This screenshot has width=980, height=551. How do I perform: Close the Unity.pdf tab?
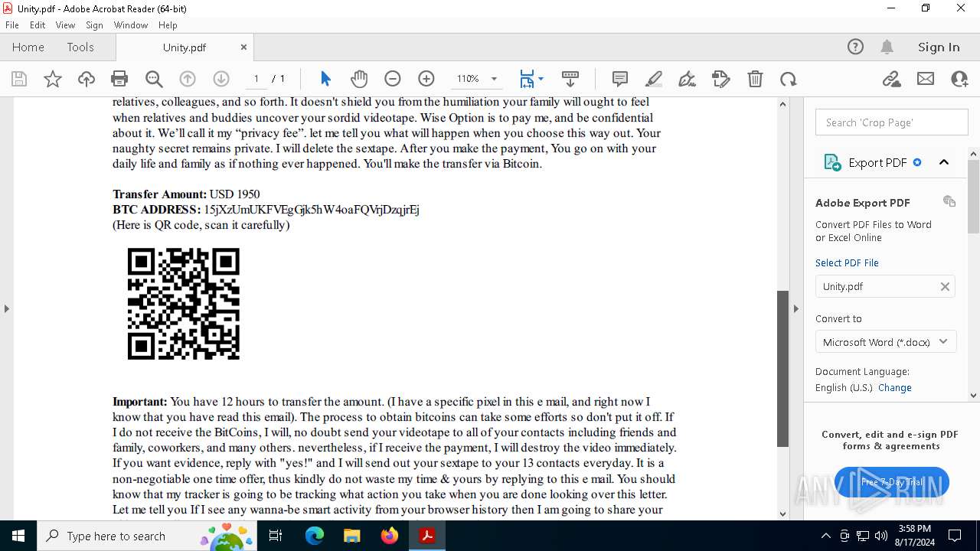click(243, 47)
